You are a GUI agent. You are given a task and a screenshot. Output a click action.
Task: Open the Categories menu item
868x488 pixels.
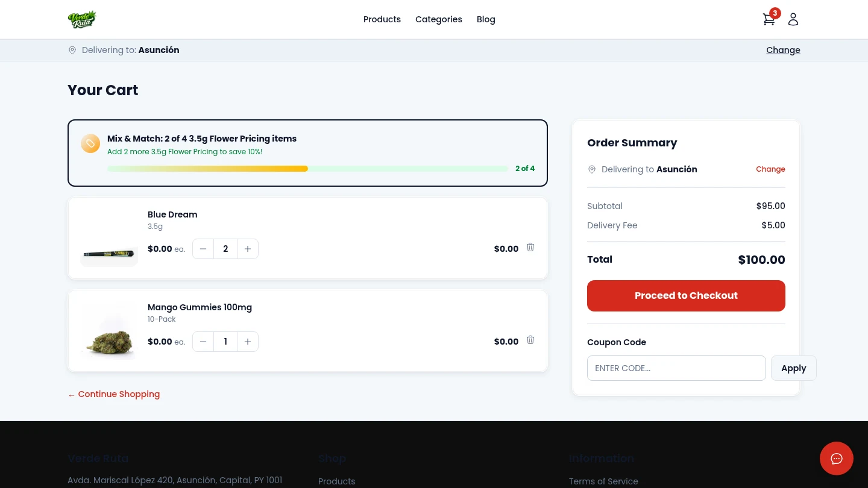tap(438, 19)
